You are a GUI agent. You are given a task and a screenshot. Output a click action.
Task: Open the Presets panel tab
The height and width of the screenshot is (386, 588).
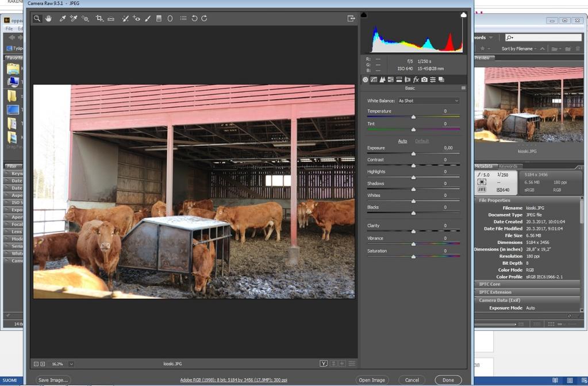[x=433, y=79]
